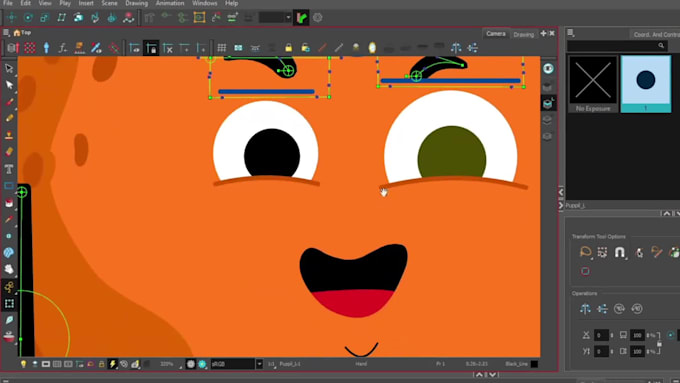Select the Rigging bone tool in sidebar
The width and height of the screenshot is (680, 383).
click(x=9, y=286)
